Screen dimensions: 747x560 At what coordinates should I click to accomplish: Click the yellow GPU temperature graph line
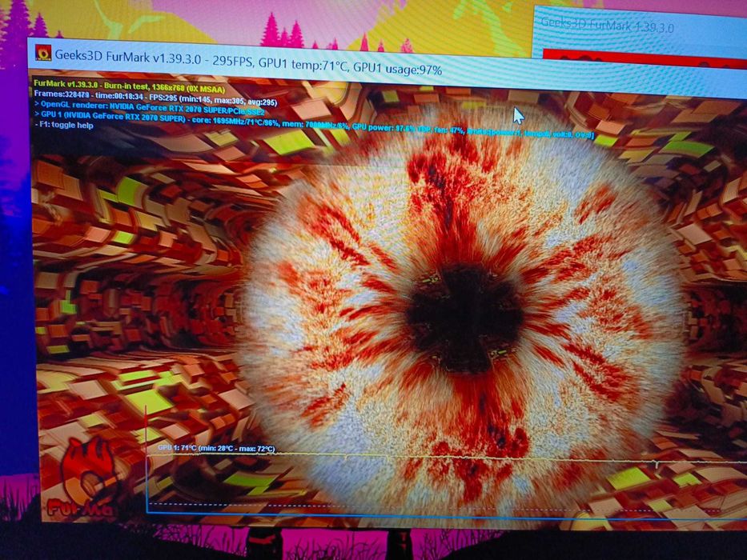(447, 457)
